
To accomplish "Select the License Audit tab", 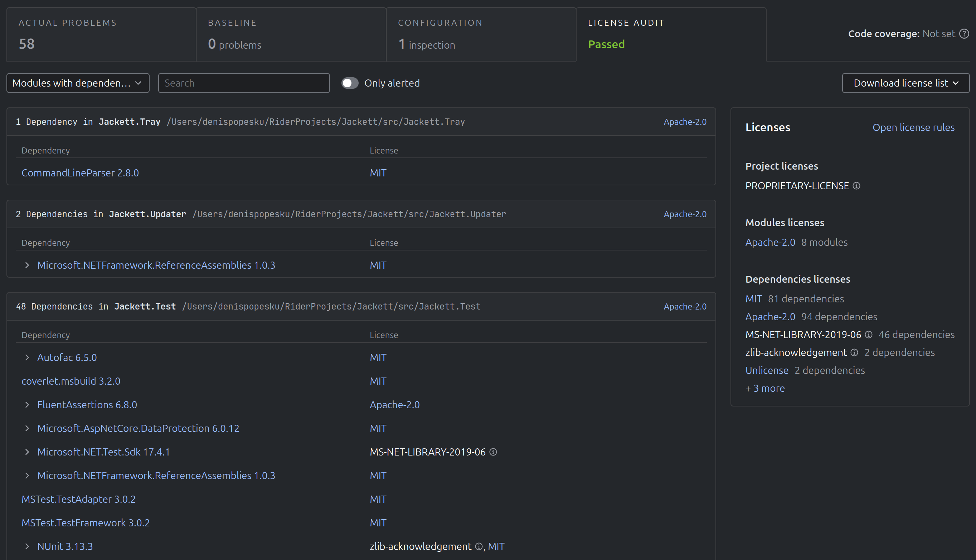I will (x=671, y=34).
